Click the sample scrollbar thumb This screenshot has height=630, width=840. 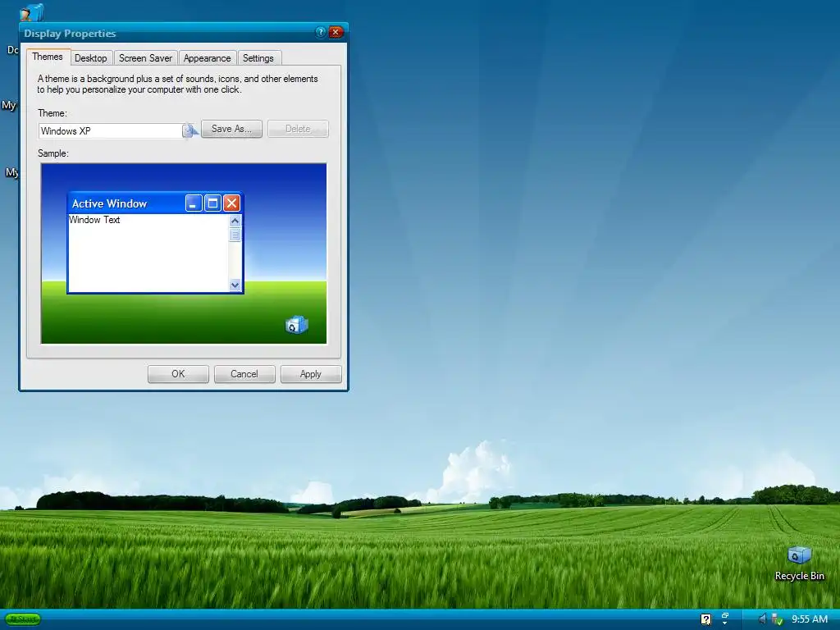(x=235, y=235)
